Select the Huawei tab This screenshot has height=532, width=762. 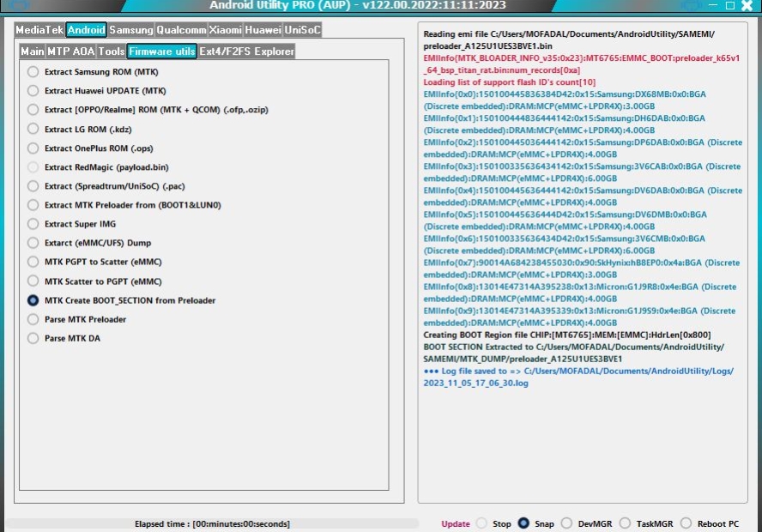click(x=263, y=30)
